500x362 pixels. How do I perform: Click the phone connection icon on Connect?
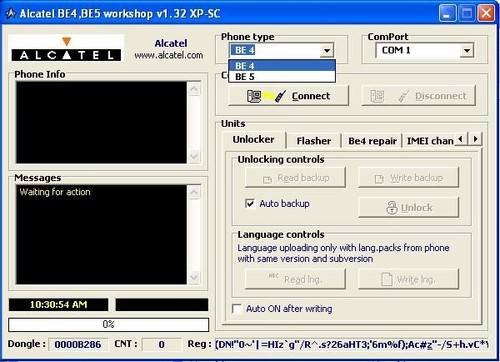266,96
